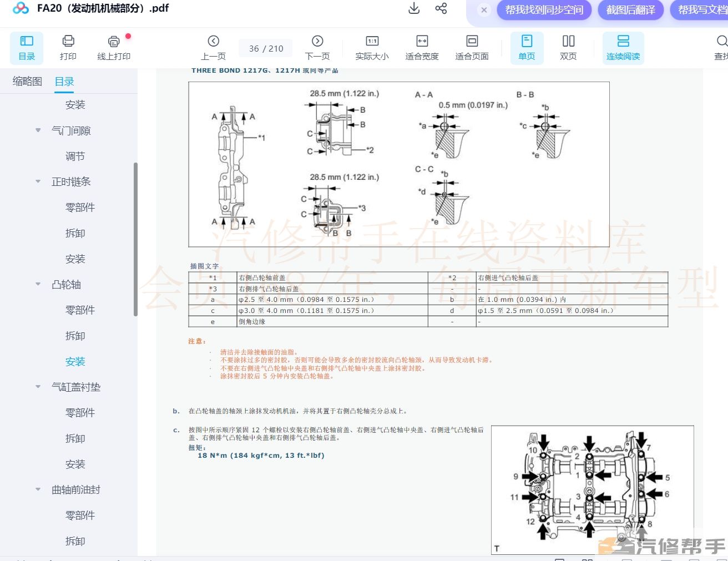This screenshot has height=561, width=728.
Task: Apply 适合宽度 fit width
Action: click(x=422, y=48)
